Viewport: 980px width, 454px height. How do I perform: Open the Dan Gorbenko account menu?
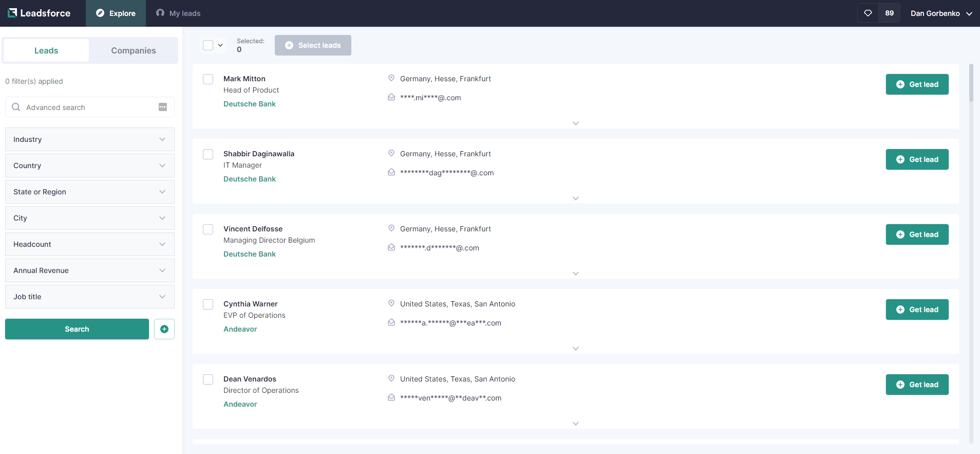click(x=941, y=13)
